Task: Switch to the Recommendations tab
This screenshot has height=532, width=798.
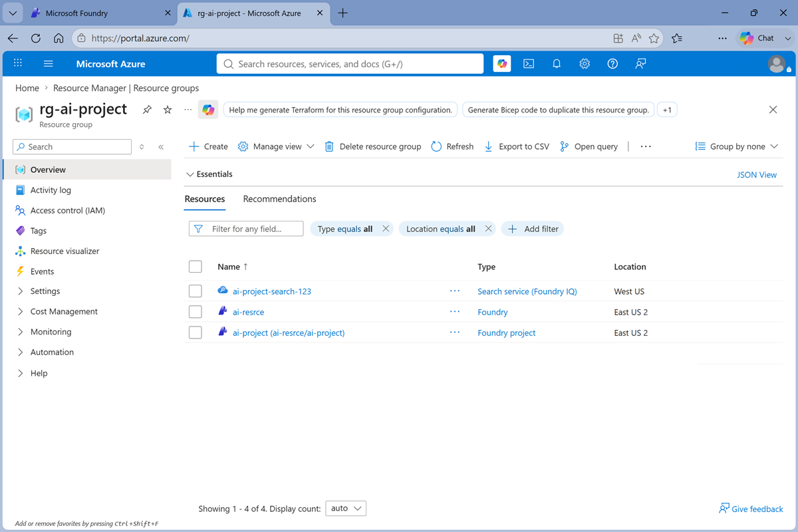Action: click(x=280, y=199)
